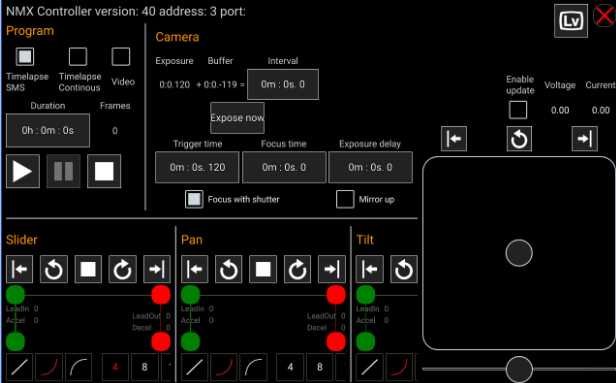Open Live View with the Lv icon

click(571, 21)
